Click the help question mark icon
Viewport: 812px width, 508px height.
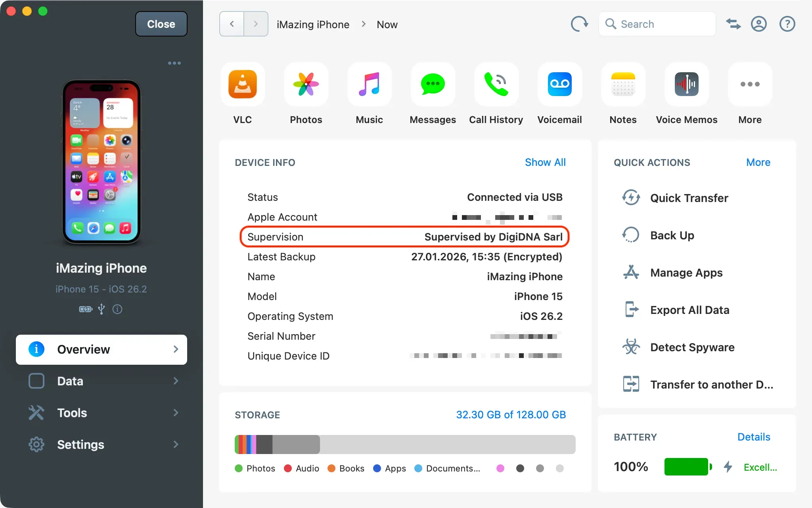(787, 24)
